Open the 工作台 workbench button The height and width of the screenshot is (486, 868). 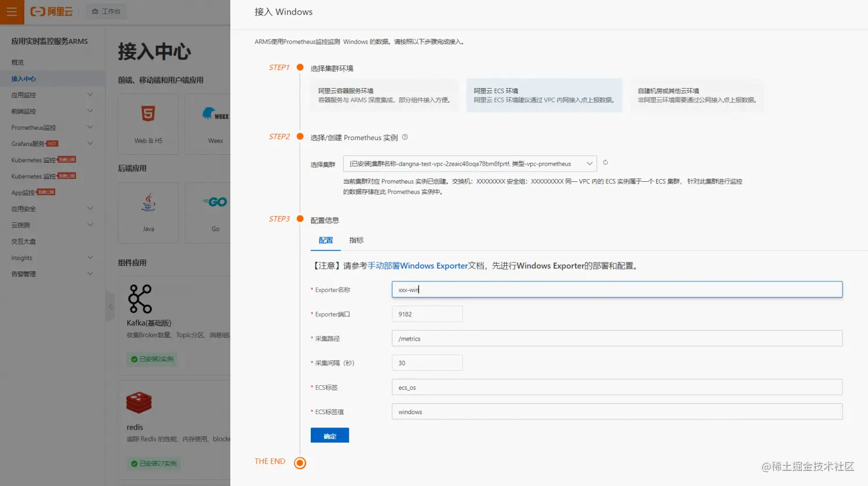click(x=106, y=12)
